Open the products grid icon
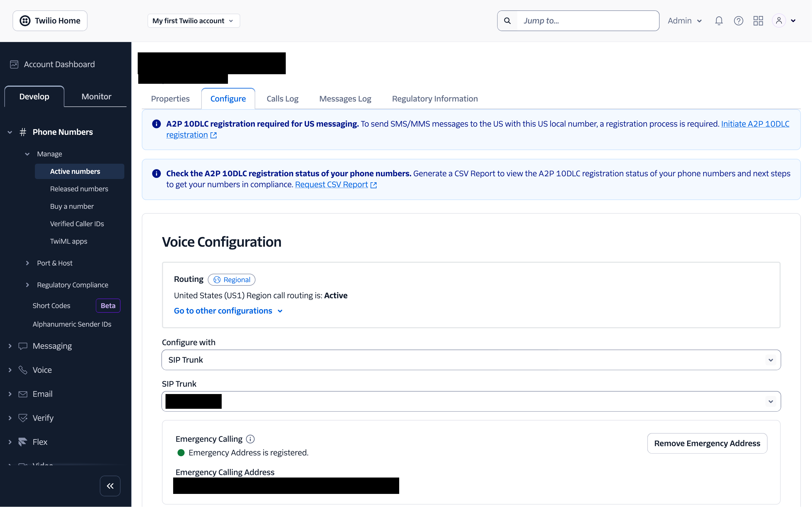 pos(758,21)
